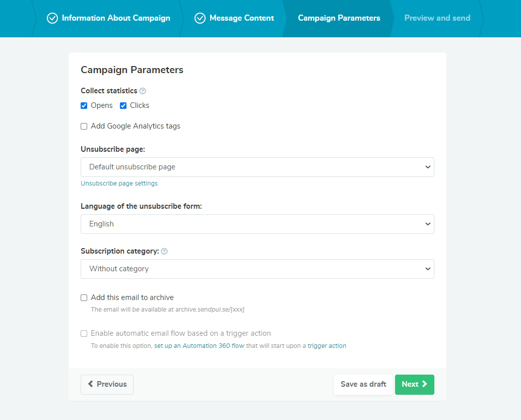Viewport: 521px width, 420px height.
Task: Expand the Language of unsubscribe form dropdown
Action: click(x=257, y=224)
